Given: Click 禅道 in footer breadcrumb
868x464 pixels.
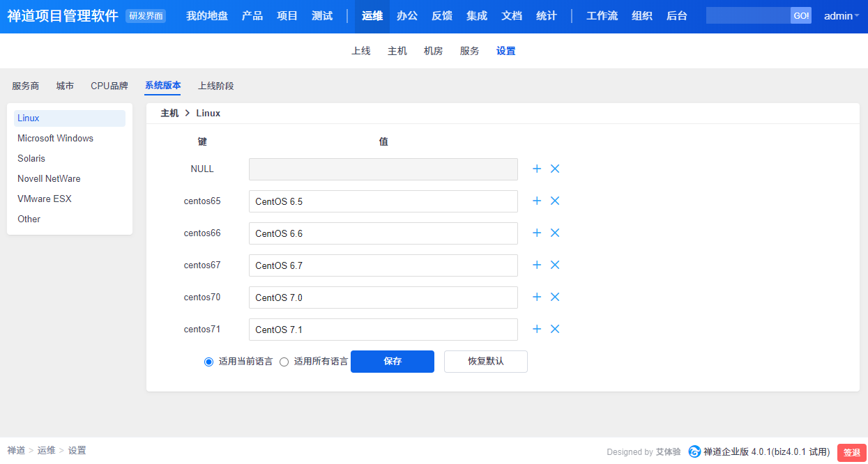Looking at the screenshot, I should click(16, 451).
